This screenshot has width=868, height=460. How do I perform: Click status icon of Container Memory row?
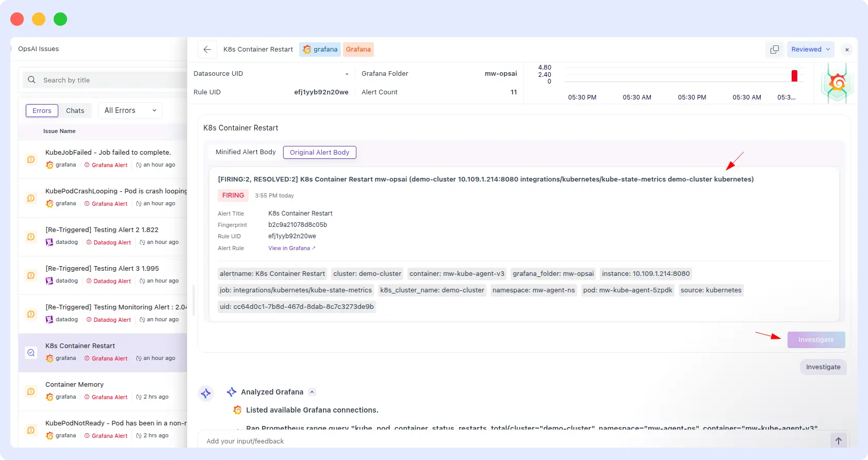point(31,391)
